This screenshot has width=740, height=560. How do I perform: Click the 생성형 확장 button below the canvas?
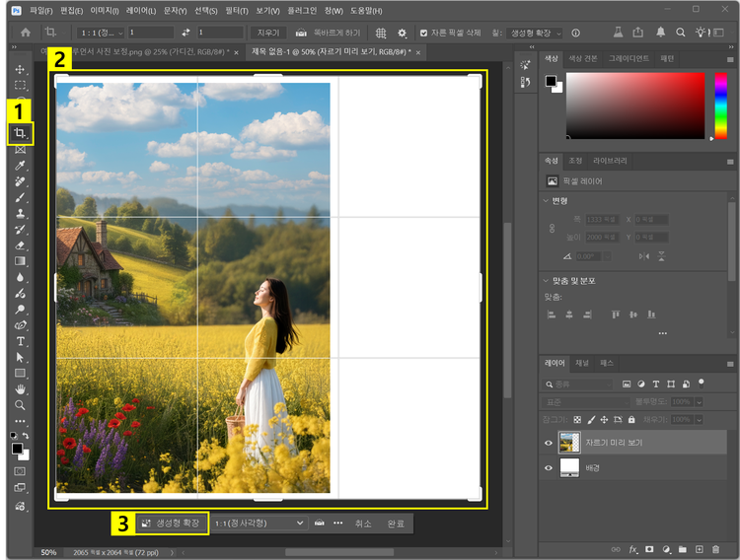(x=171, y=524)
